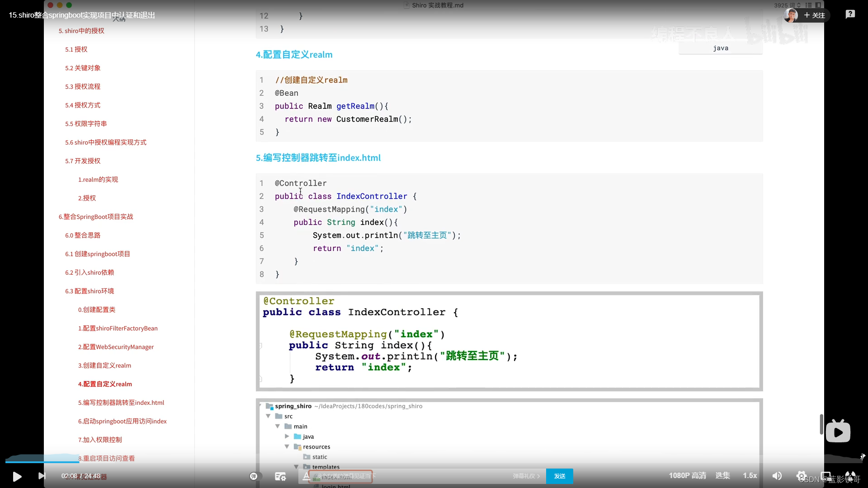The image size is (868, 488).
Task: Open the uploader avatar
Action: 791,15
